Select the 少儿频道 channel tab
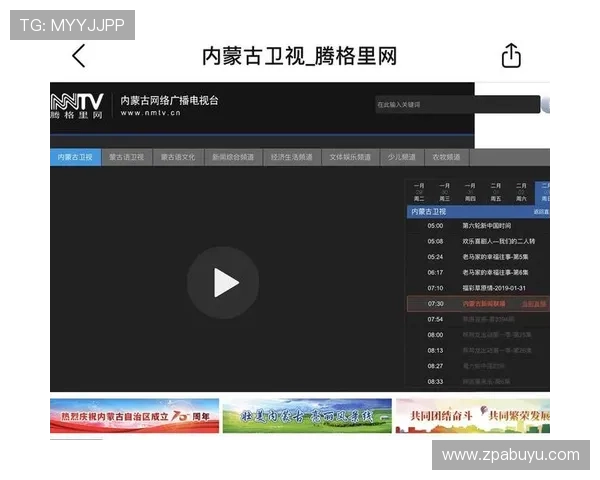The width and height of the screenshot is (600, 480). pyautogui.click(x=402, y=157)
